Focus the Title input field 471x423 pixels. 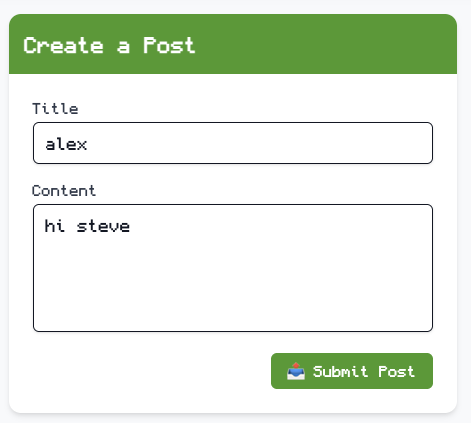[x=233, y=143]
